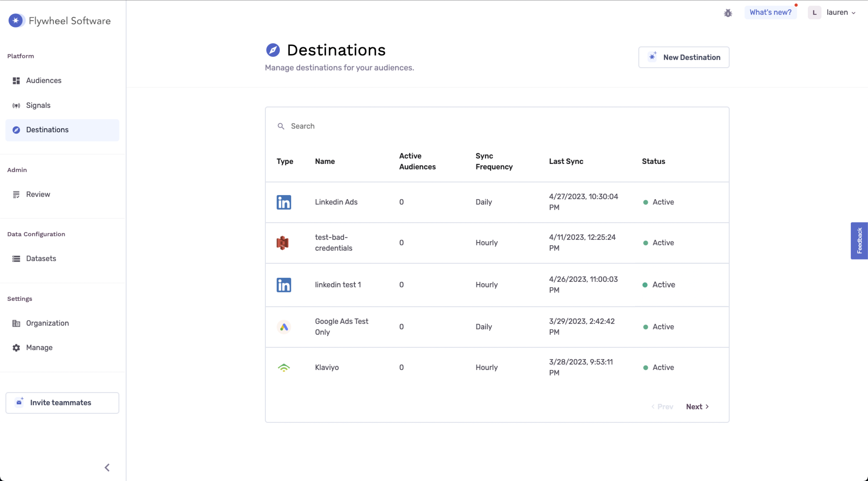
Task: Click Invite teammates button
Action: pyautogui.click(x=62, y=403)
